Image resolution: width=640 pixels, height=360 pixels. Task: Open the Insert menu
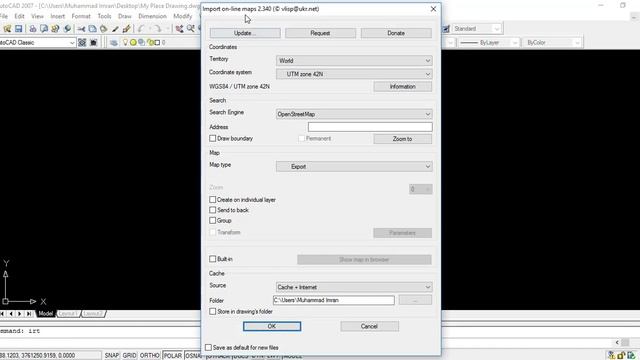click(58, 16)
